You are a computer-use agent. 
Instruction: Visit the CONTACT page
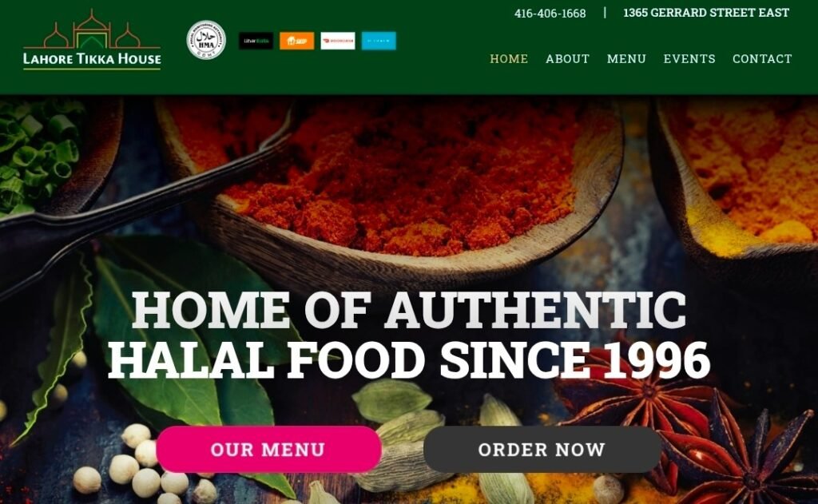point(761,58)
